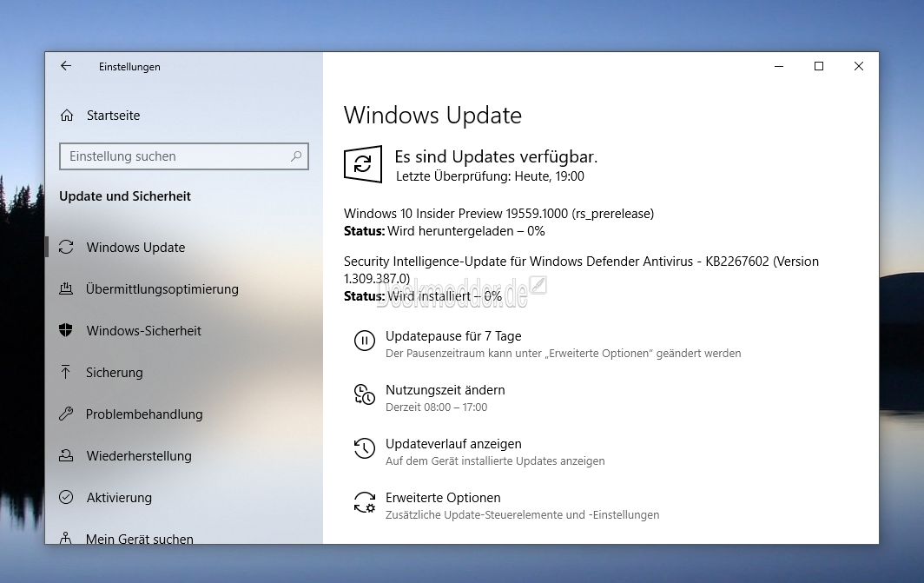Click the clock icon for Nutzungszeit

[364, 394]
